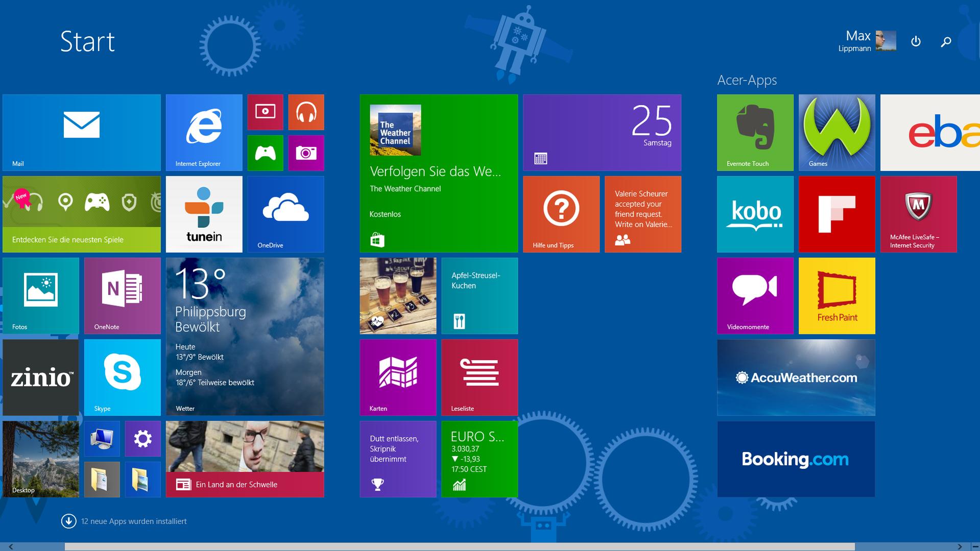
Task: Open the Kobo tile
Action: [756, 214]
